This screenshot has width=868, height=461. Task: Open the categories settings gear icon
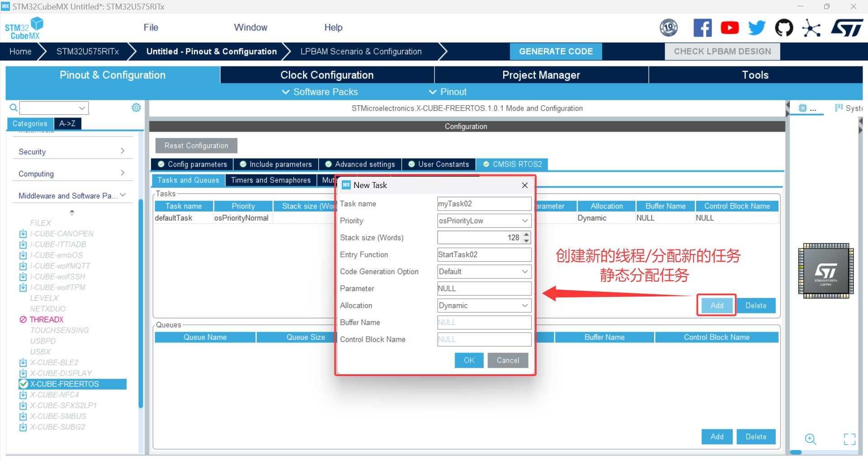(136, 108)
